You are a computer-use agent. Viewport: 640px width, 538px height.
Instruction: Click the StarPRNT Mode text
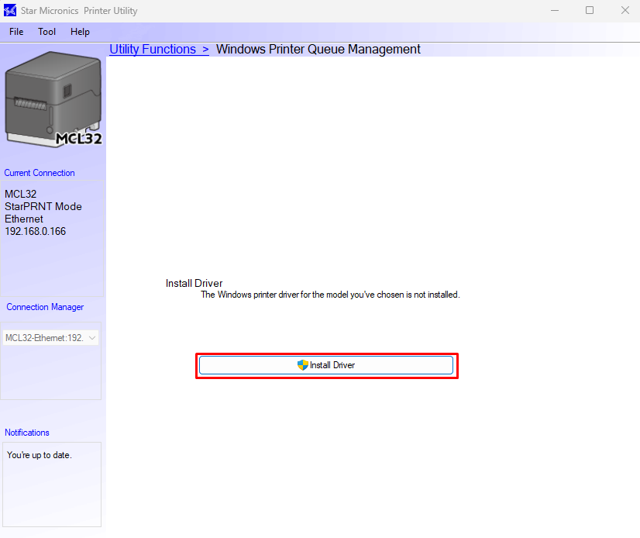43,207
